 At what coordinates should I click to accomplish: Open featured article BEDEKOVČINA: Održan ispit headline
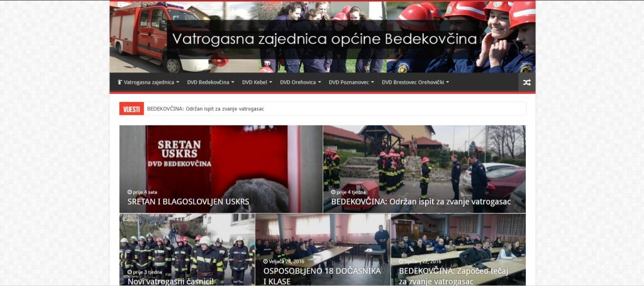[421, 202]
